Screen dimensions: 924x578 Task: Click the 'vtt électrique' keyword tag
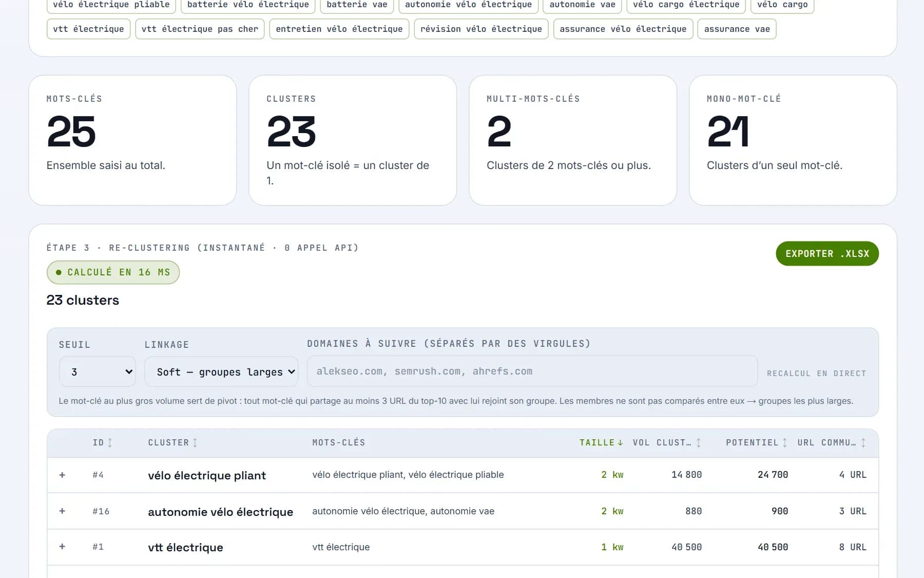88,29
